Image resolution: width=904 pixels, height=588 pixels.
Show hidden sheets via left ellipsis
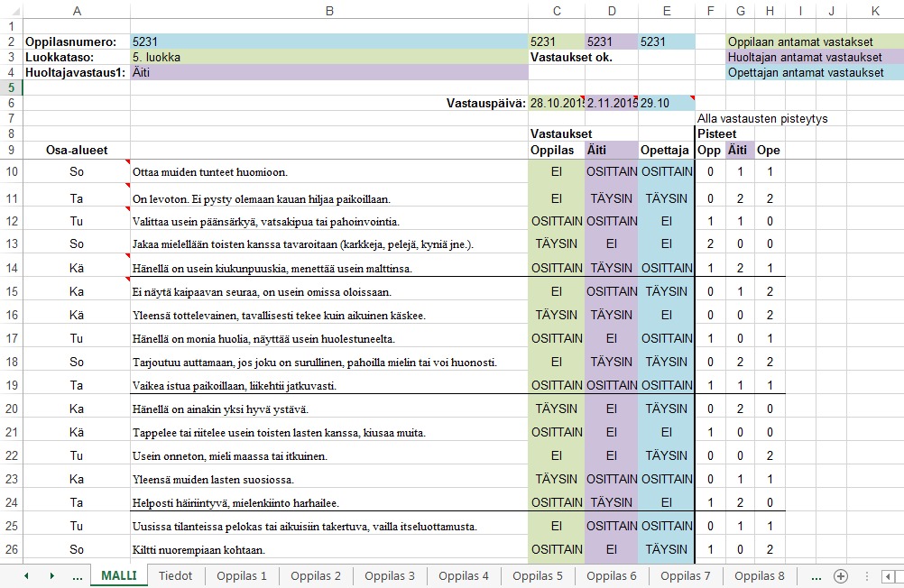78,576
